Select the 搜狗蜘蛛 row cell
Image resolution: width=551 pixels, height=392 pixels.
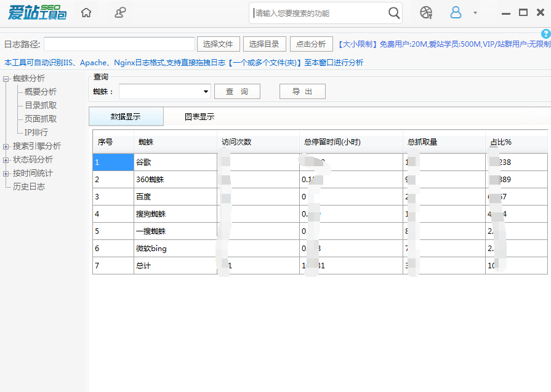pos(175,214)
